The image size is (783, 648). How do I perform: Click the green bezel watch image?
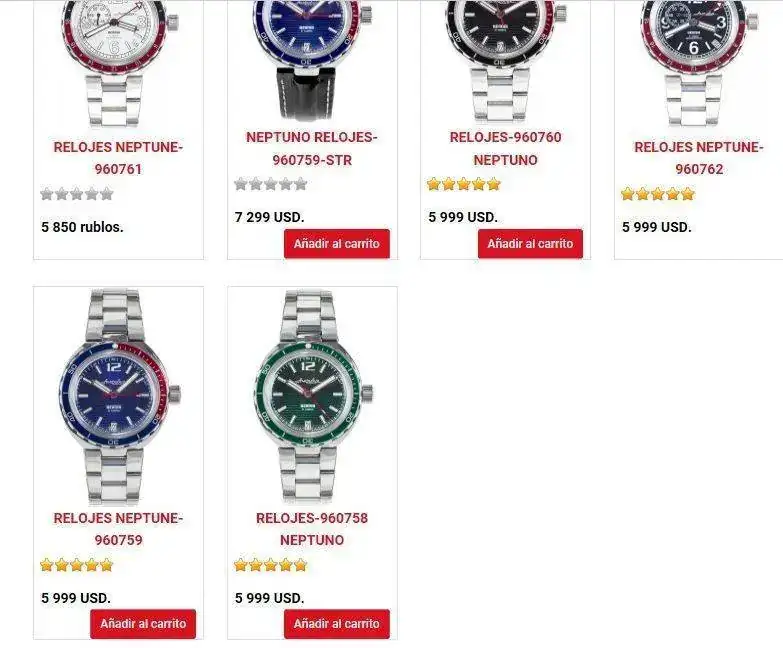pyautogui.click(x=312, y=397)
